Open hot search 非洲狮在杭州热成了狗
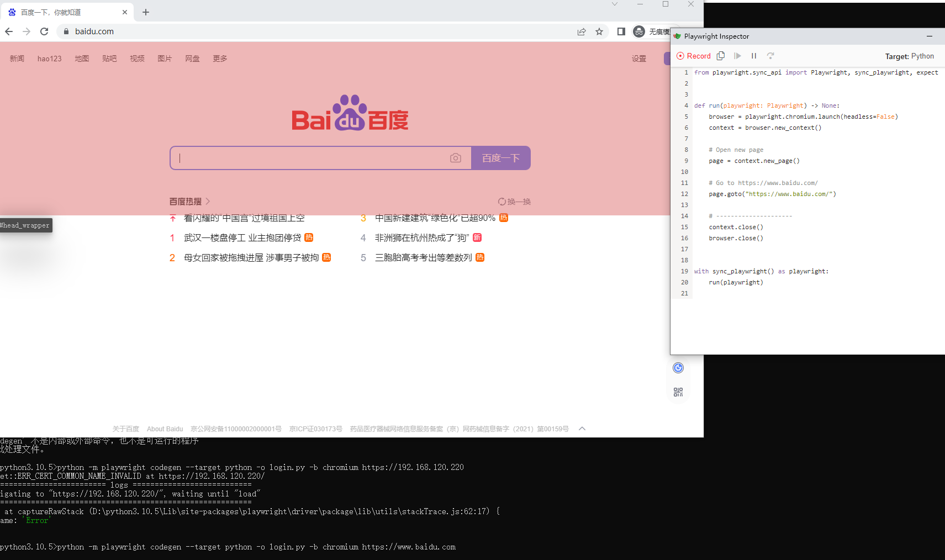This screenshot has width=945, height=560. [422, 237]
